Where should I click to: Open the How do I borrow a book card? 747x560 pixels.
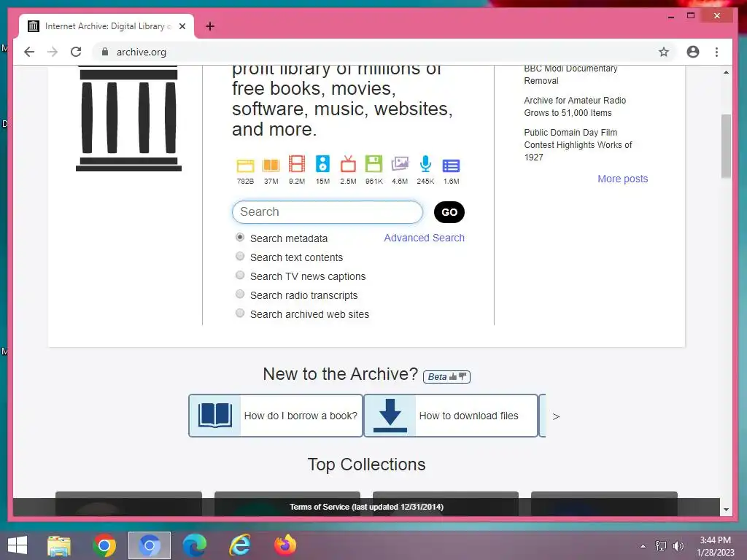pyautogui.click(x=275, y=416)
